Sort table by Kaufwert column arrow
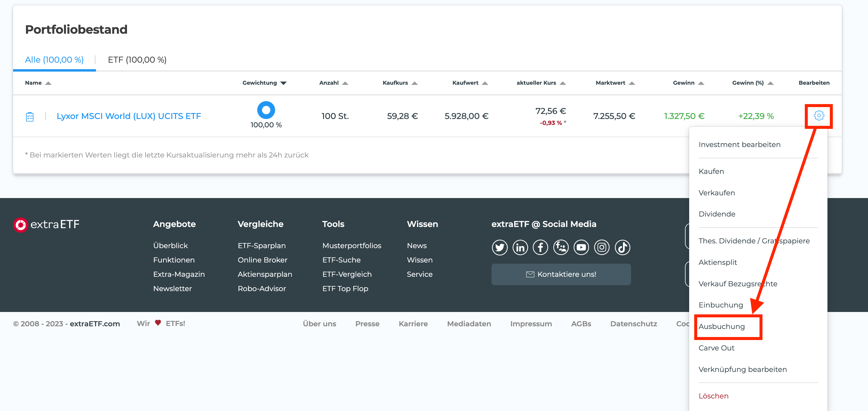The width and height of the screenshot is (868, 411). (485, 83)
